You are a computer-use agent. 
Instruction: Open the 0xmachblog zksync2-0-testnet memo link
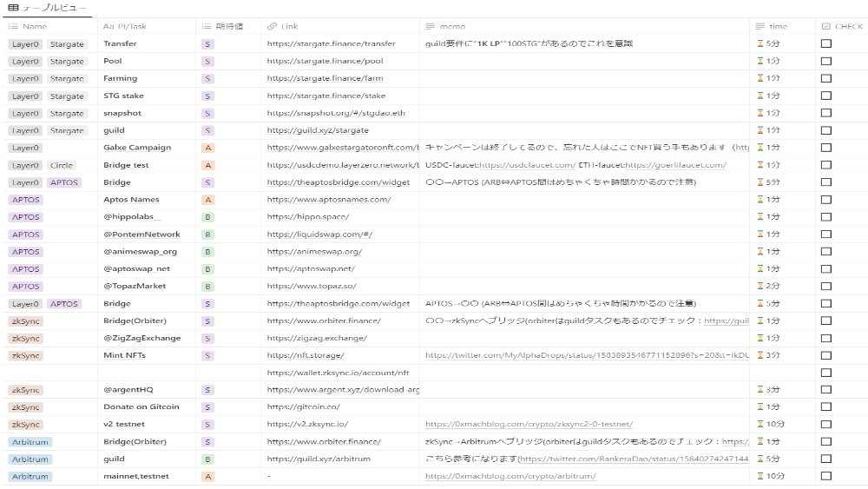coord(529,424)
